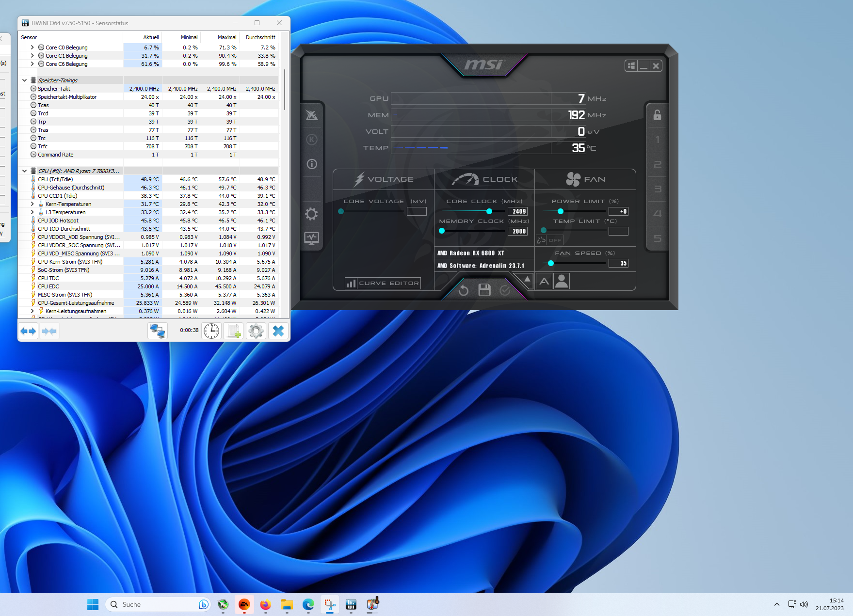Screen dimensions: 853x616
Task: Click the Memory Clock value field showing 2000
Action: pos(517,231)
